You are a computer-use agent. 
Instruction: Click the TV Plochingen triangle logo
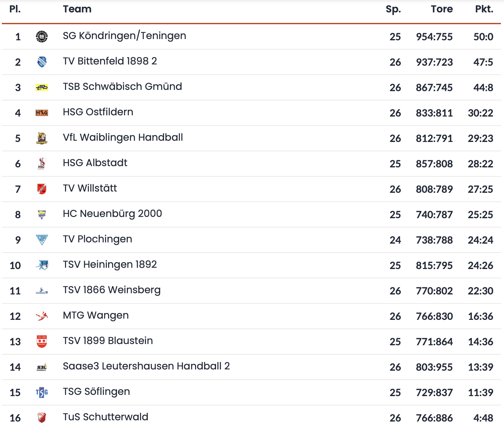(42, 240)
